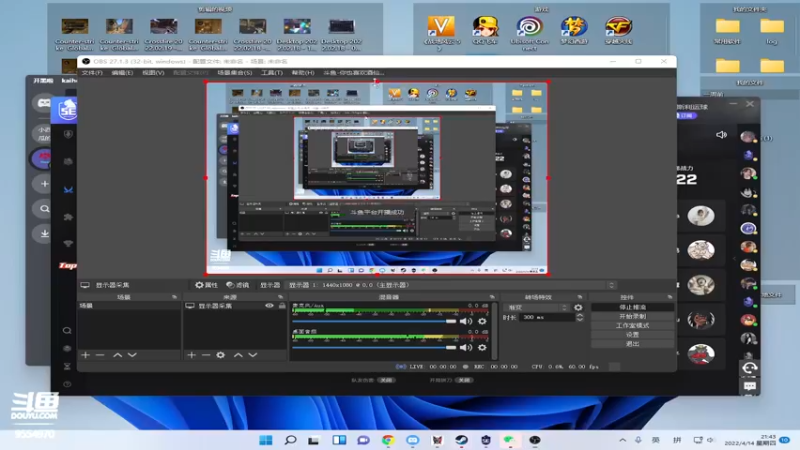Click Kaihei gamepad icon in left sidebar

[x=44, y=103]
